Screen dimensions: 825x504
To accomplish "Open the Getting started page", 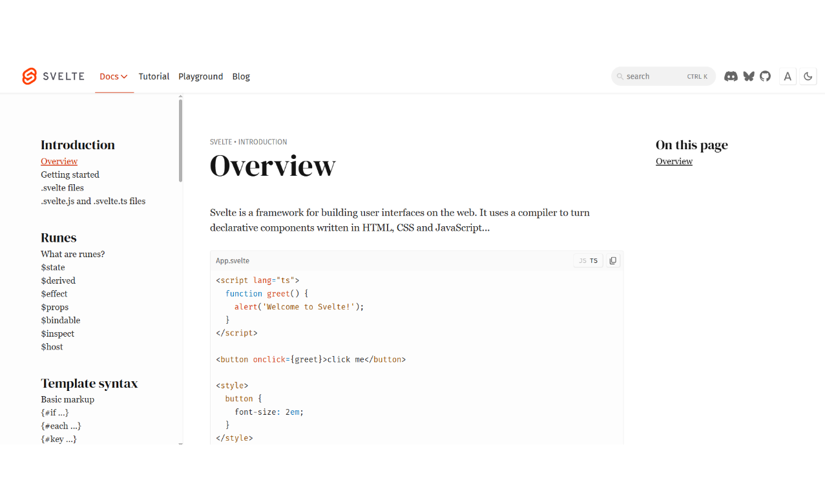I will [70, 174].
